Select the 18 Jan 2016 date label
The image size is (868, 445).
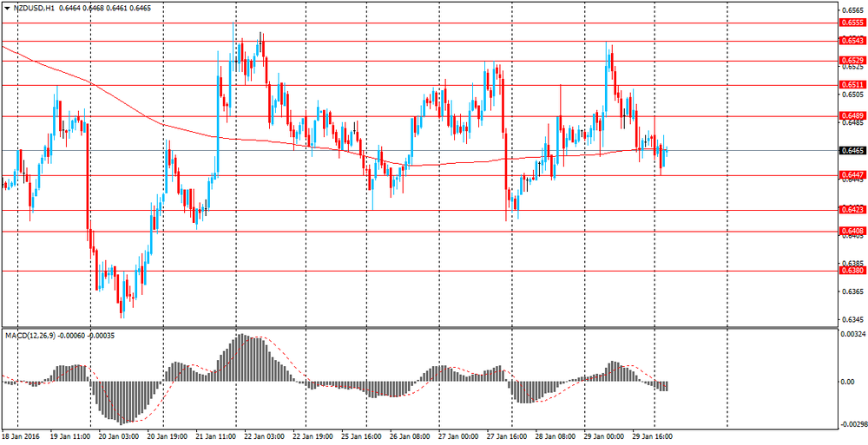(19, 436)
